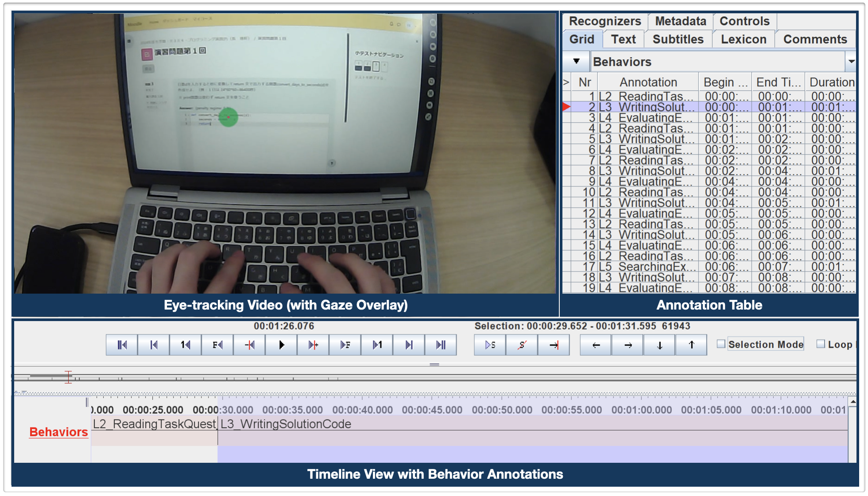
Task: Click the Selection time range readout
Action: click(x=582, y=326)
